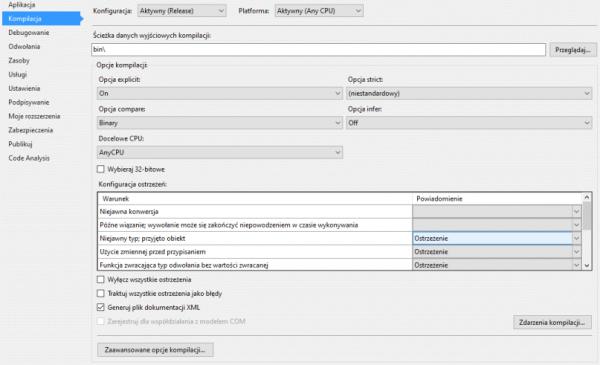Open the Opcja compare dropdown
The image size is (600, 365).
tap(220, 123)
